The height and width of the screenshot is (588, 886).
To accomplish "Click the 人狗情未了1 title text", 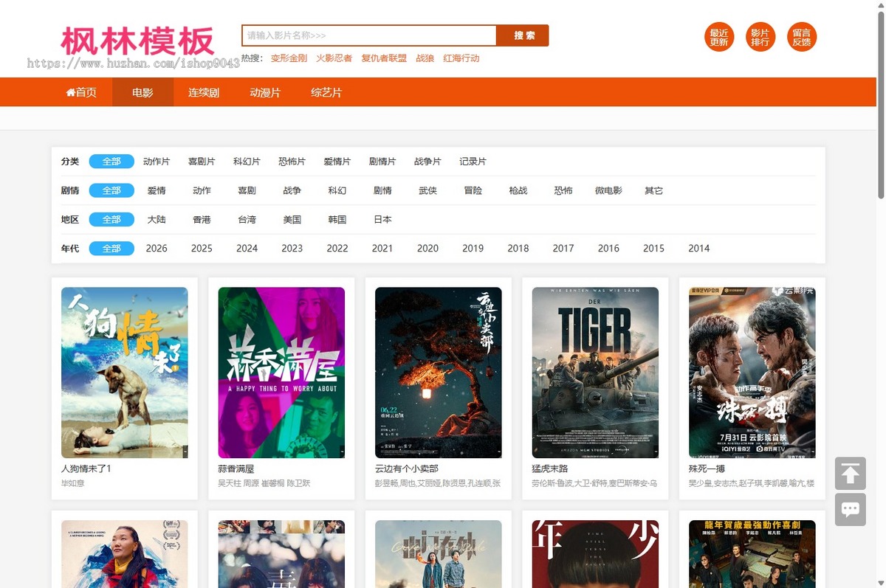I will [x=86, y=468].
